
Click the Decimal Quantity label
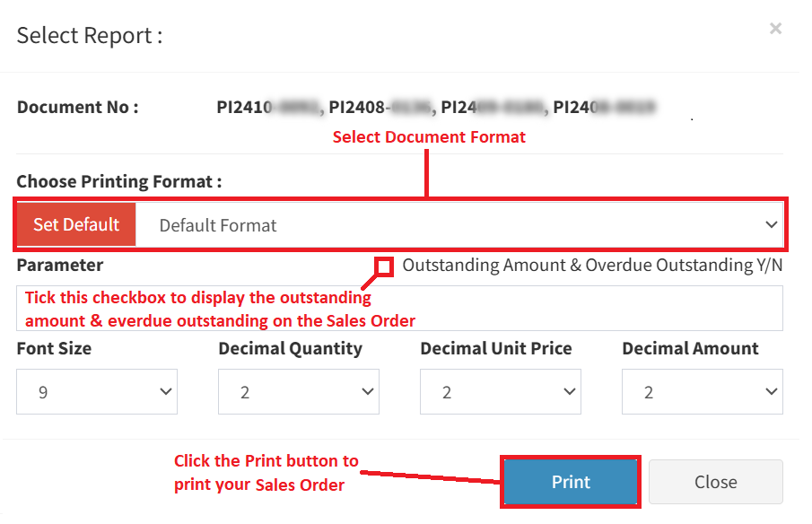coord(291,348)
